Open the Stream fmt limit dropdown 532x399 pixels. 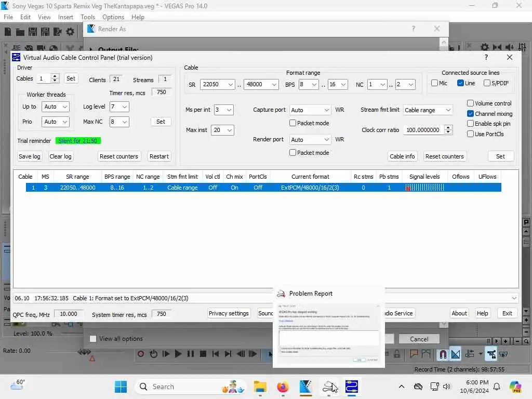428,110
